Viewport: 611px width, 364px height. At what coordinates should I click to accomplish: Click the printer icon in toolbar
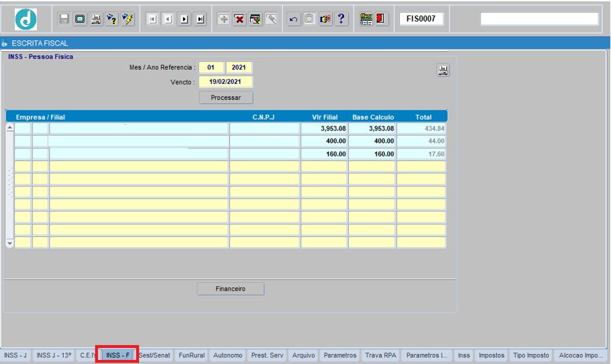(x=96, y=19)
